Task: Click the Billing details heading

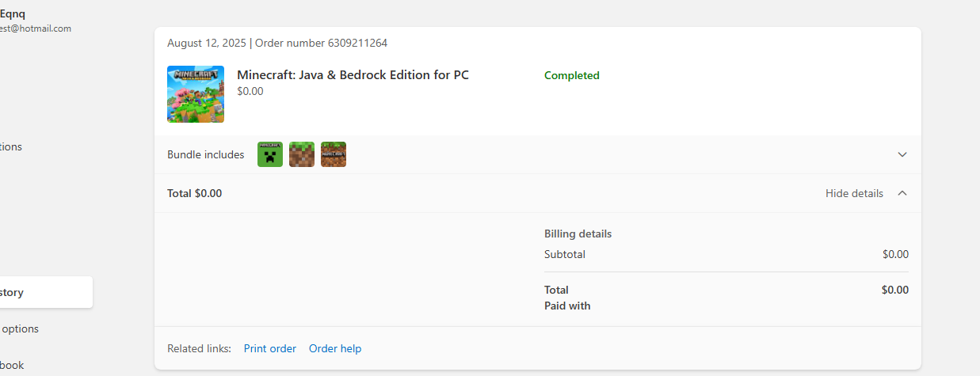Action: pyautogui.click(x=578, y=234)
